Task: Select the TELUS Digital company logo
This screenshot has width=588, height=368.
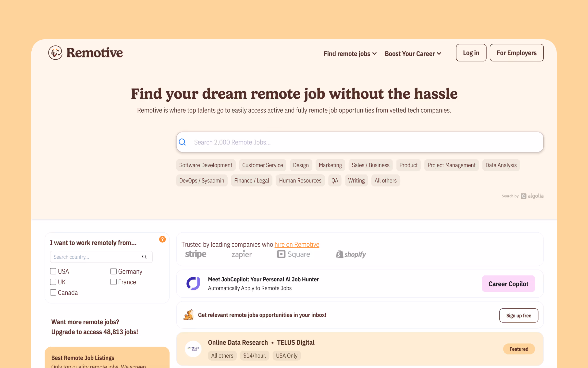Action: point(193,349)
